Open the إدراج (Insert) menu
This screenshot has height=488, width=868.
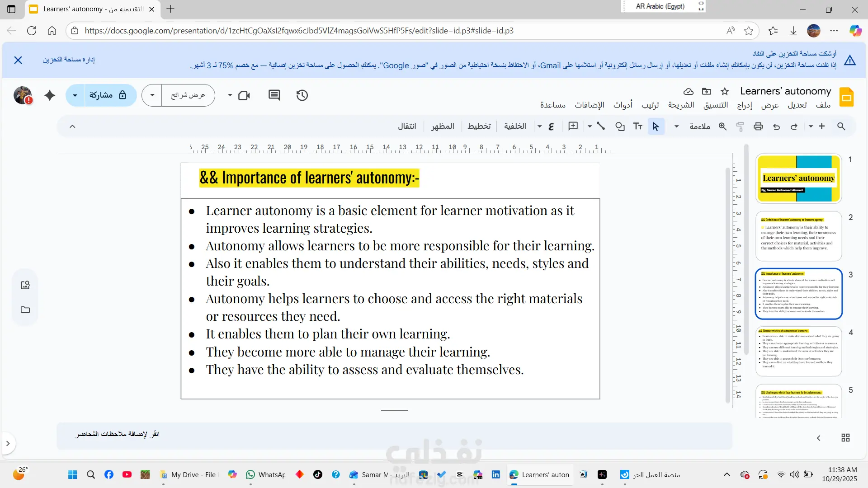(745, 105)
